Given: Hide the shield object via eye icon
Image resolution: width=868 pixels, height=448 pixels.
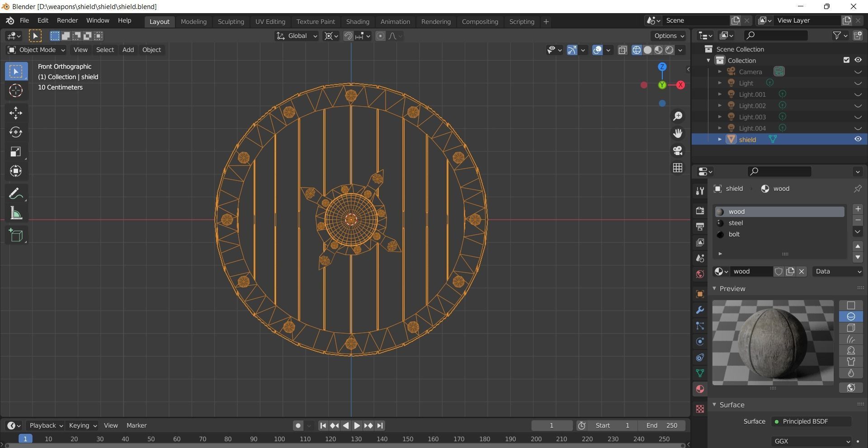Looking at the screenshot, I should [858, 139].
